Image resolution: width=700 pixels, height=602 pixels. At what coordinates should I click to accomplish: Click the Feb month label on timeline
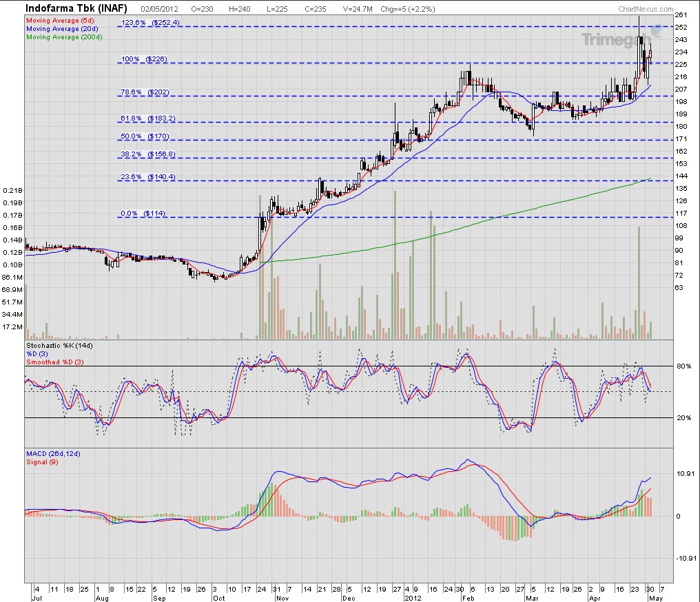tap(468, 598)
